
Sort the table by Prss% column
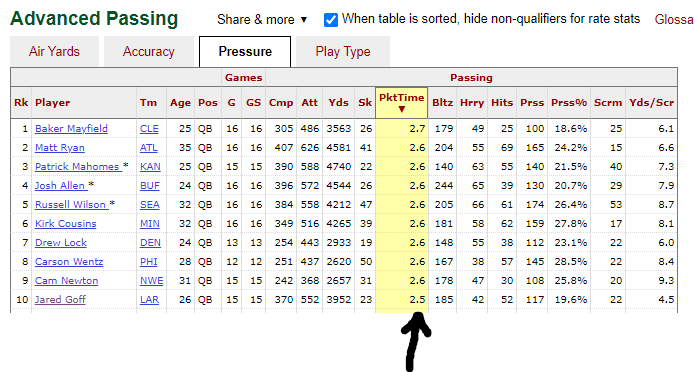(569, 103)
